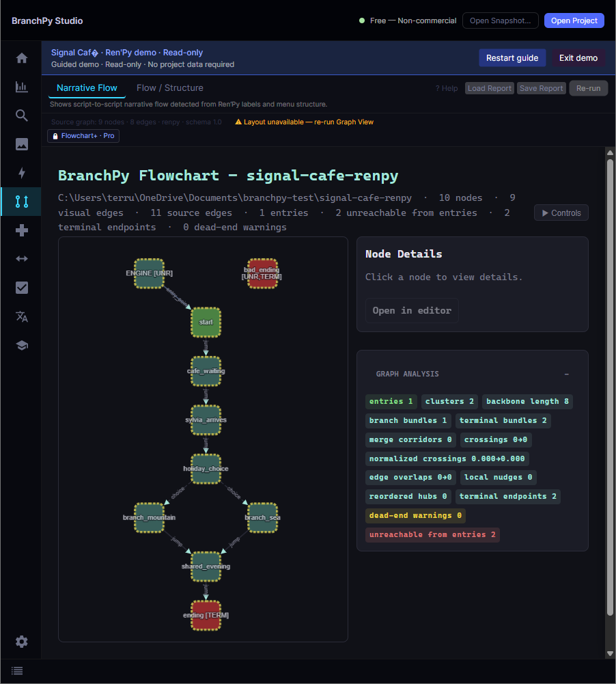The image size is (616, 684).
Task: Click the Signal Café demo title link
Action: (x=127, y=53)
